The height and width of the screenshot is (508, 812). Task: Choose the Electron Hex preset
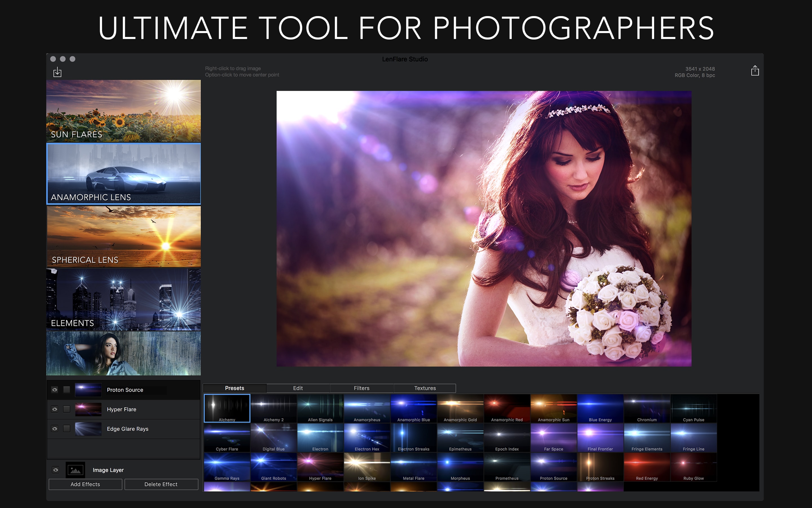367,437
